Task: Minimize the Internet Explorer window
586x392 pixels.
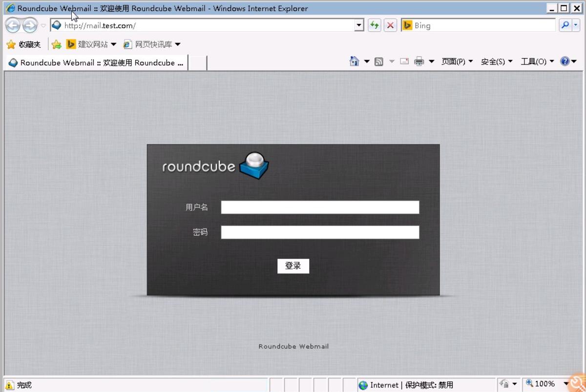Action: pos(552,8)
